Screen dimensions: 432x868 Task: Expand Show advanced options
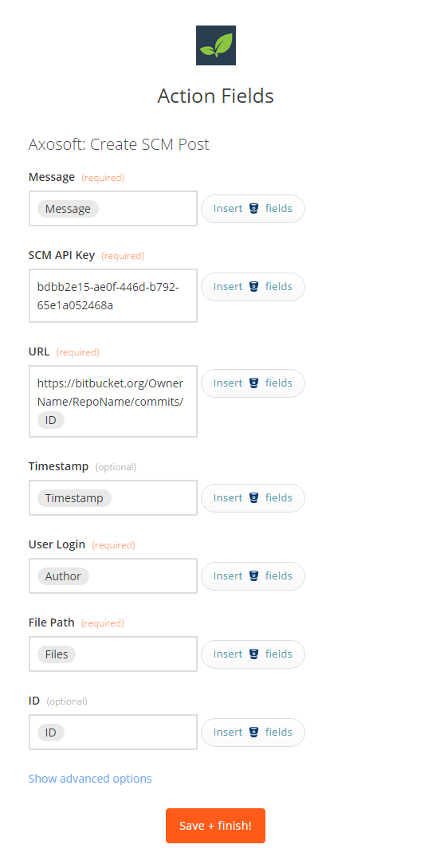click(90, 778)
